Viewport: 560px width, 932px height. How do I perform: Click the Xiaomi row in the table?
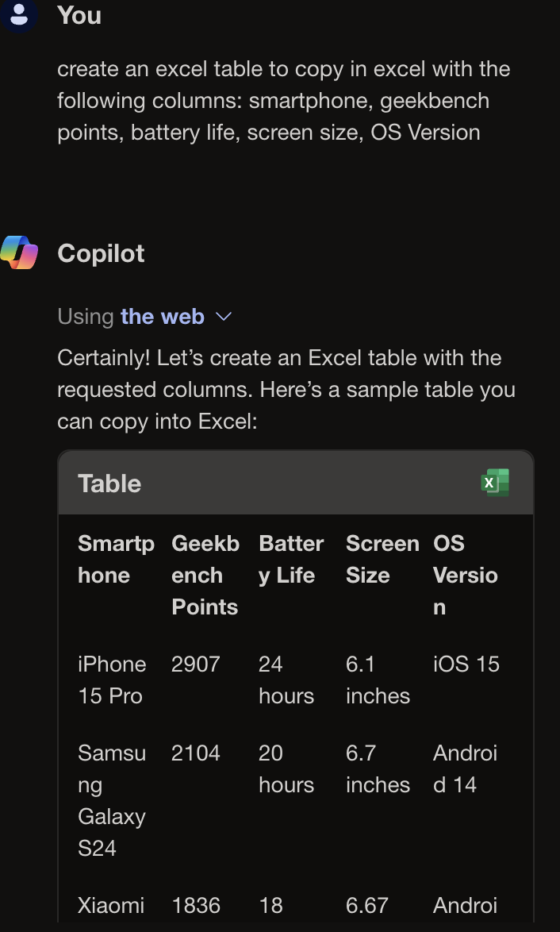pyautogui.click(x=111, y=905)
